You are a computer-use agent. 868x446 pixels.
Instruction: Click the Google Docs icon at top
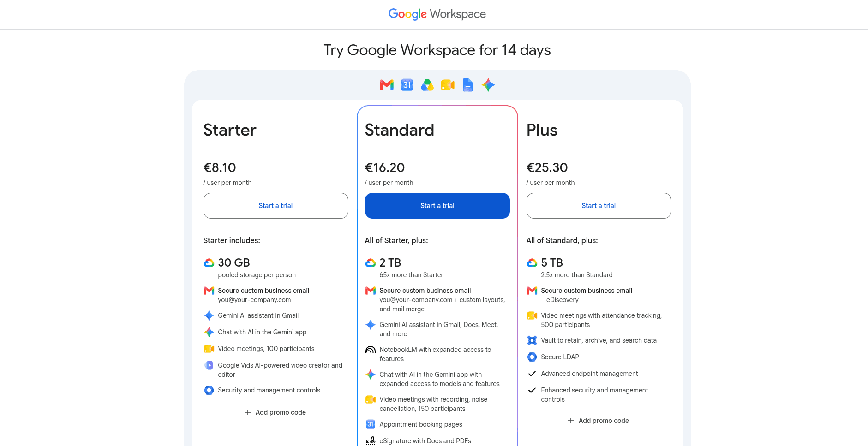468,85
